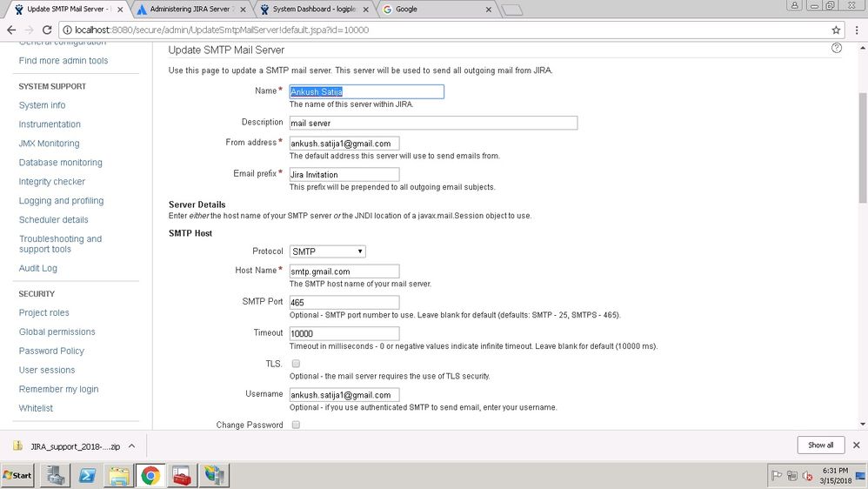Open the Audit Log link

(x=37, y=268)
